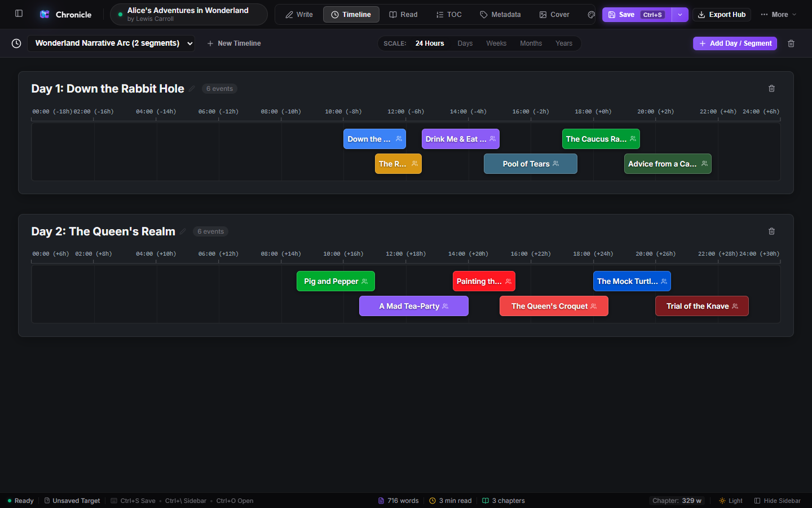Open the TOC tab

click(449, 15)
